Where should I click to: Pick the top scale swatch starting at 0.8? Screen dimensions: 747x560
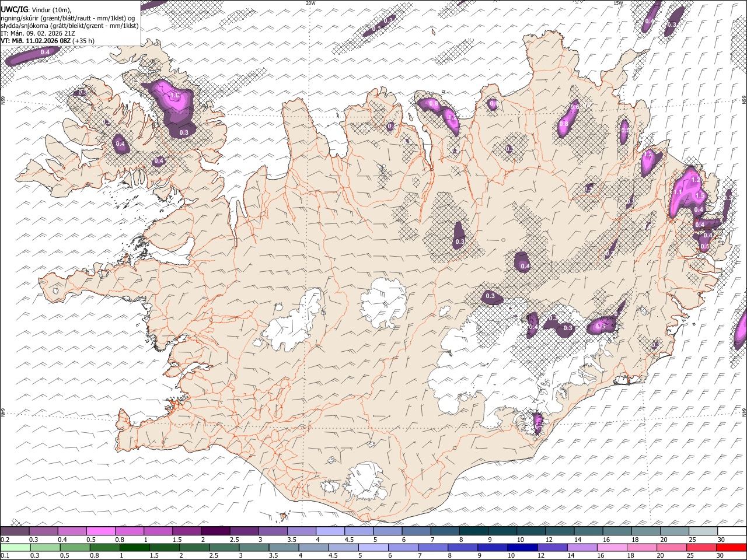coord(130,531)
